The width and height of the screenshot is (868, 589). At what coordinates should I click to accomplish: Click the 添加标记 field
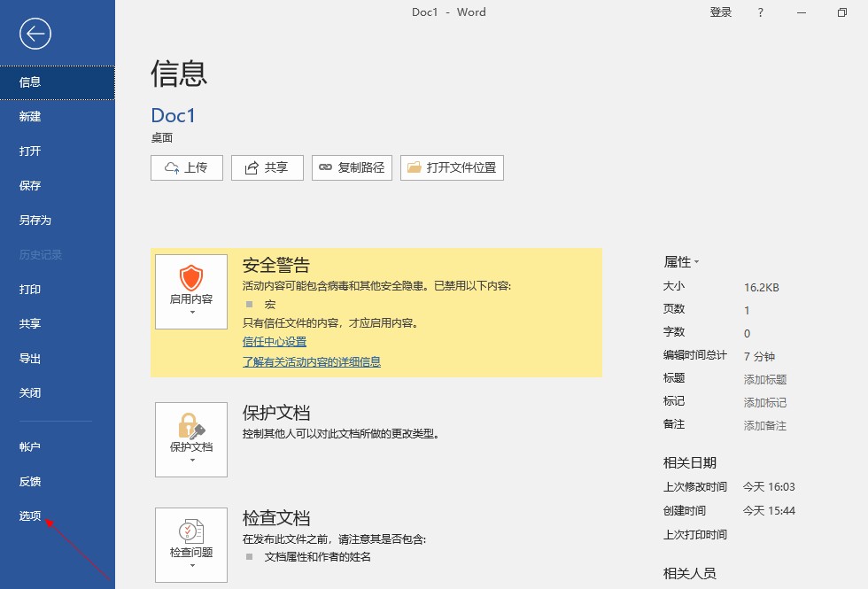pos(765,402)
